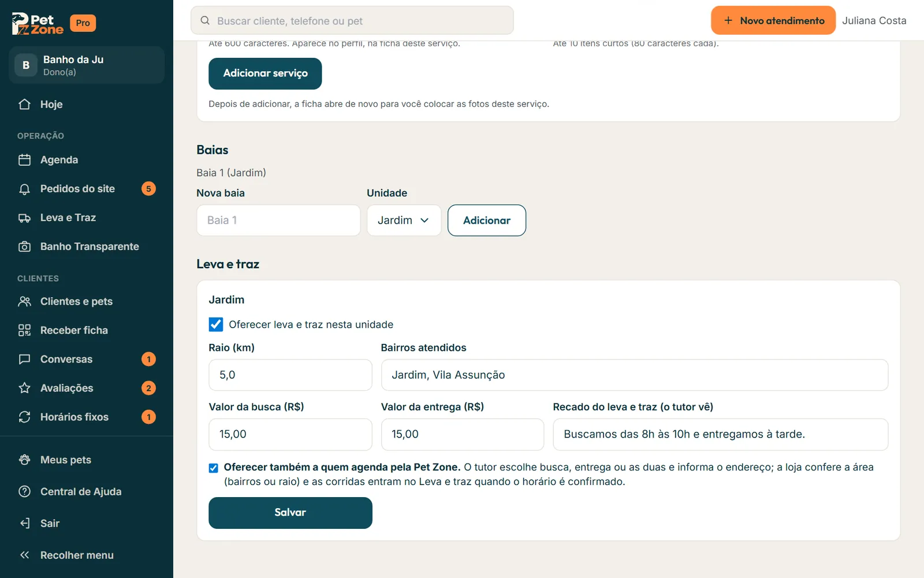The image size is (924, 578).
Task: Click the Adicionar serviço button
Action: [x=265, y=73]
